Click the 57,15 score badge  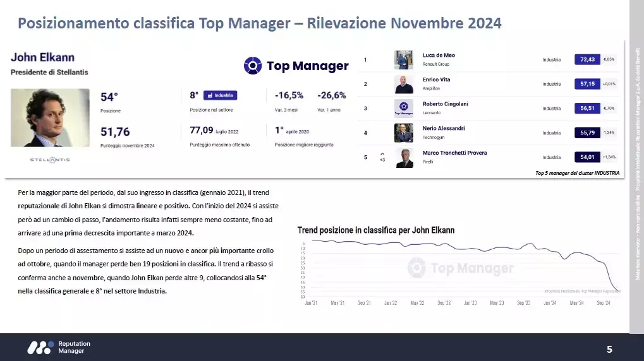pos(587,84)
